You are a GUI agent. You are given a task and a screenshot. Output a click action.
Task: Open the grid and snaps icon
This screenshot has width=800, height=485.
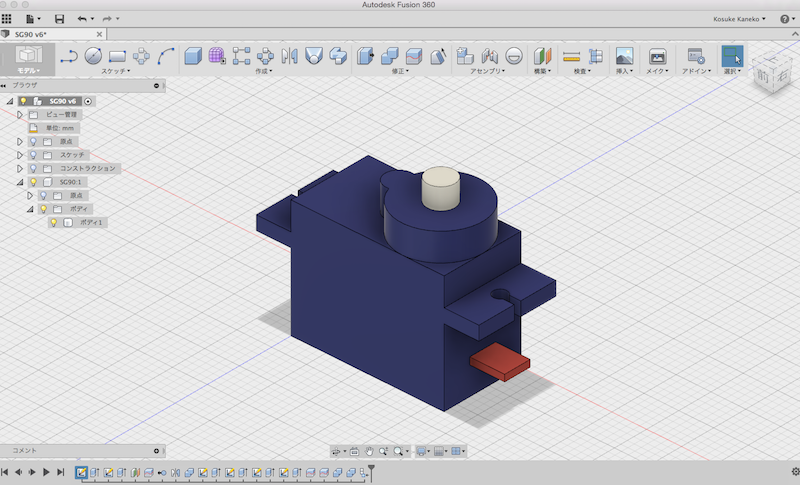(x=439, y=451)
